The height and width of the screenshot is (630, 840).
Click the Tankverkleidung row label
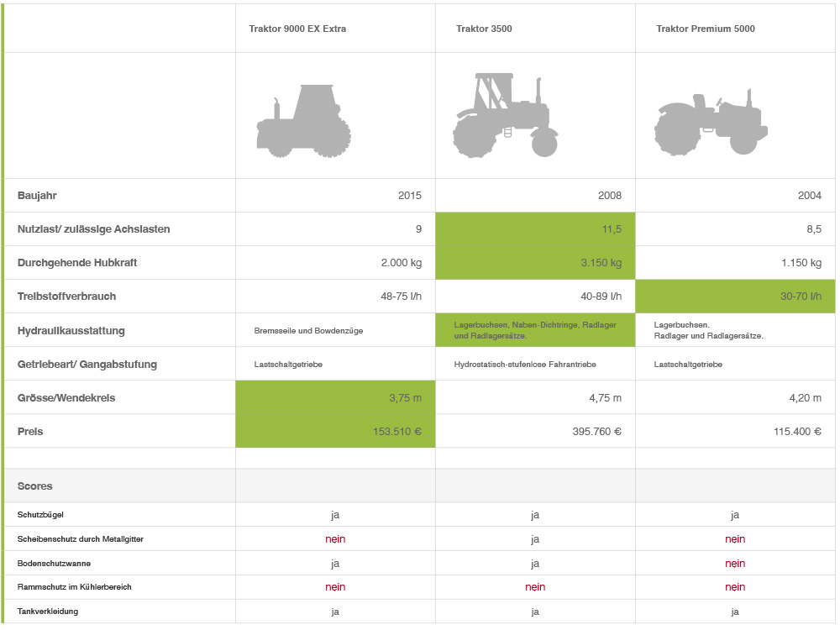(x=47, y=612)
